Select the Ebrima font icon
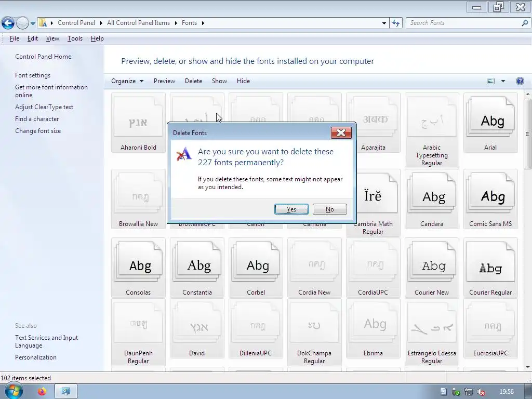 (373, 328)
